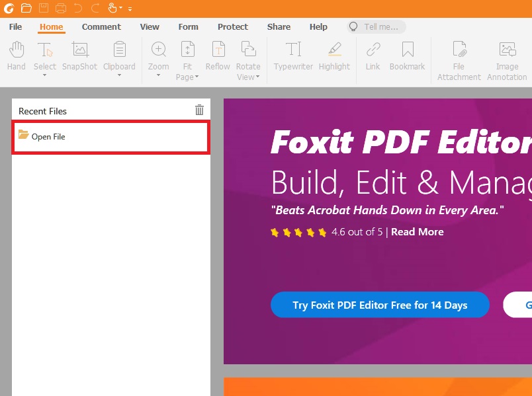
Task: Clear recent files with trash icon
Action: (200, 110)
